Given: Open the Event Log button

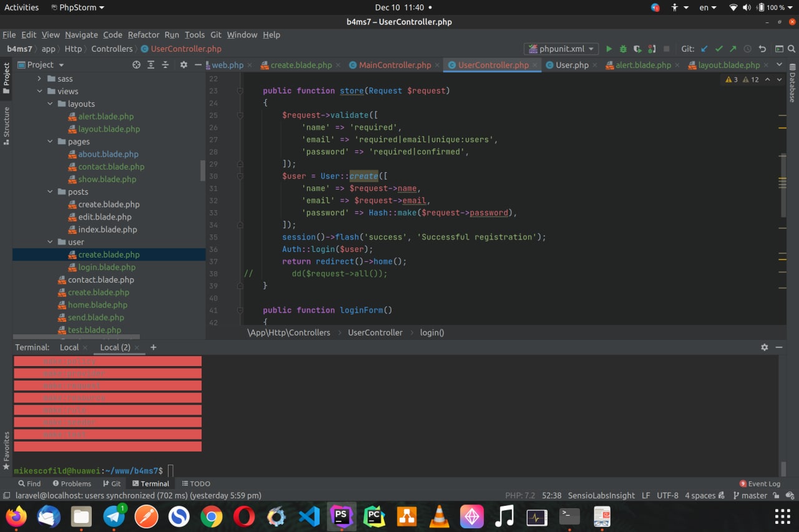Looking at the screenshot, I should point(760,483).
